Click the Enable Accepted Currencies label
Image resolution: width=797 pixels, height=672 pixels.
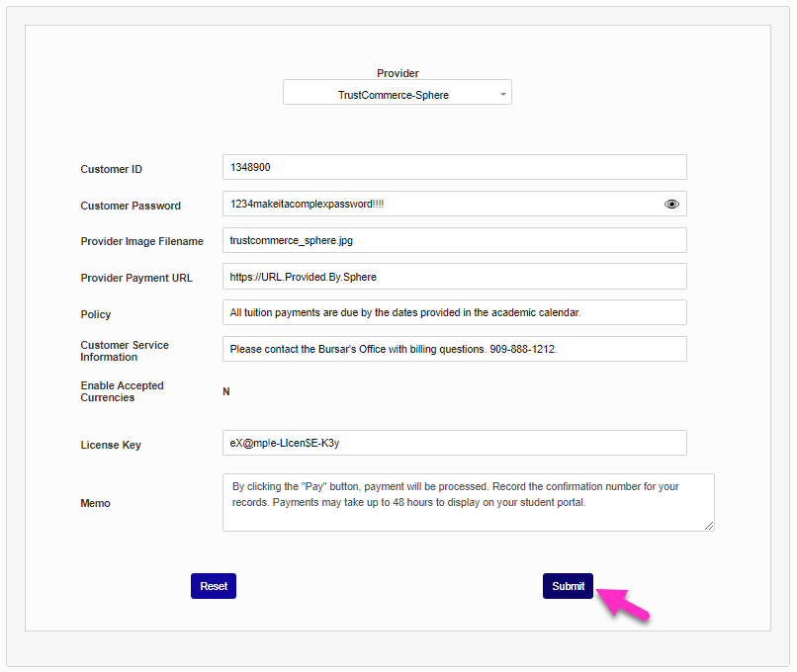(122, 391)
